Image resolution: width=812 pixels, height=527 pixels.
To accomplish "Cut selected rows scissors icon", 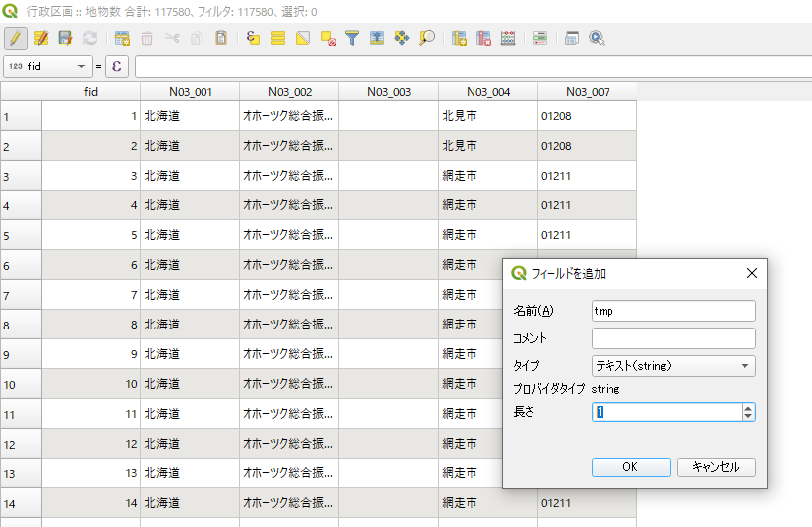I will (172, 38).
